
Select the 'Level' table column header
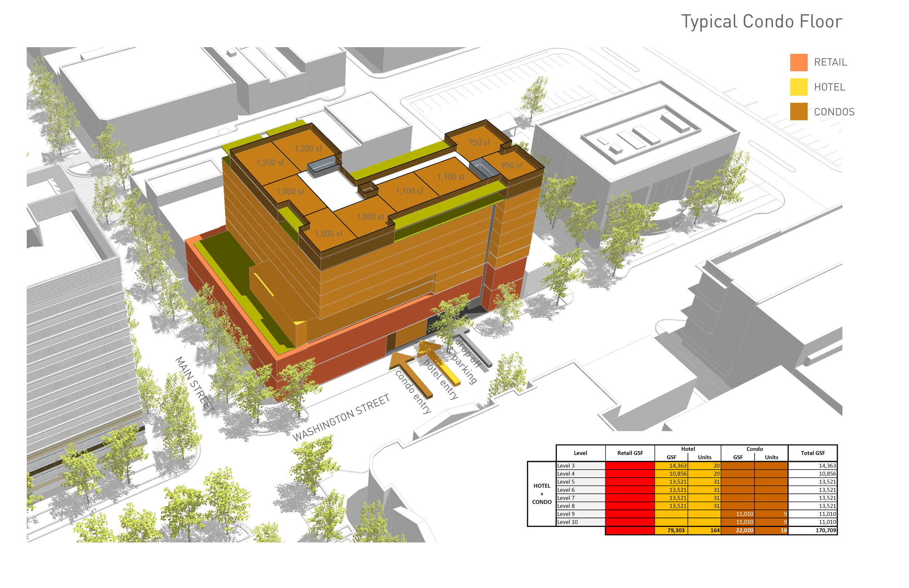coord(580,453)
